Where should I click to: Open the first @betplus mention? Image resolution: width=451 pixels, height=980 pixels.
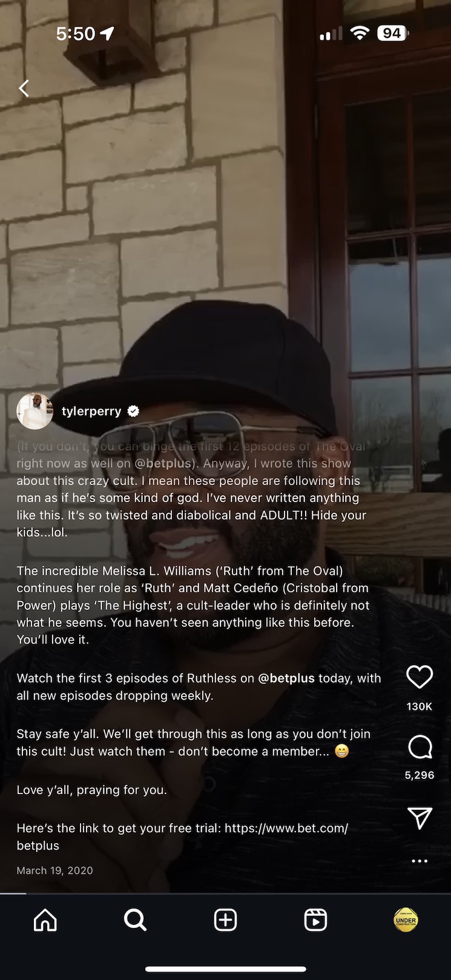[162, 463]
